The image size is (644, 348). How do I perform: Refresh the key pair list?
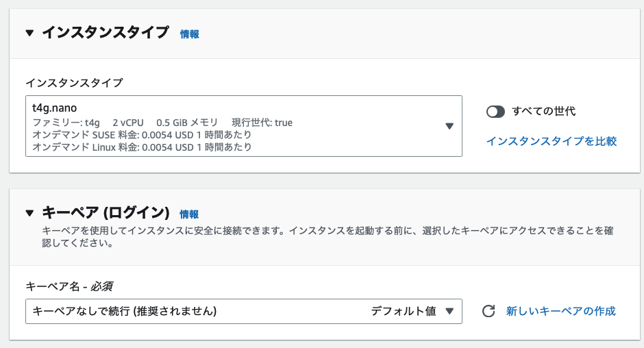[488, 311]
